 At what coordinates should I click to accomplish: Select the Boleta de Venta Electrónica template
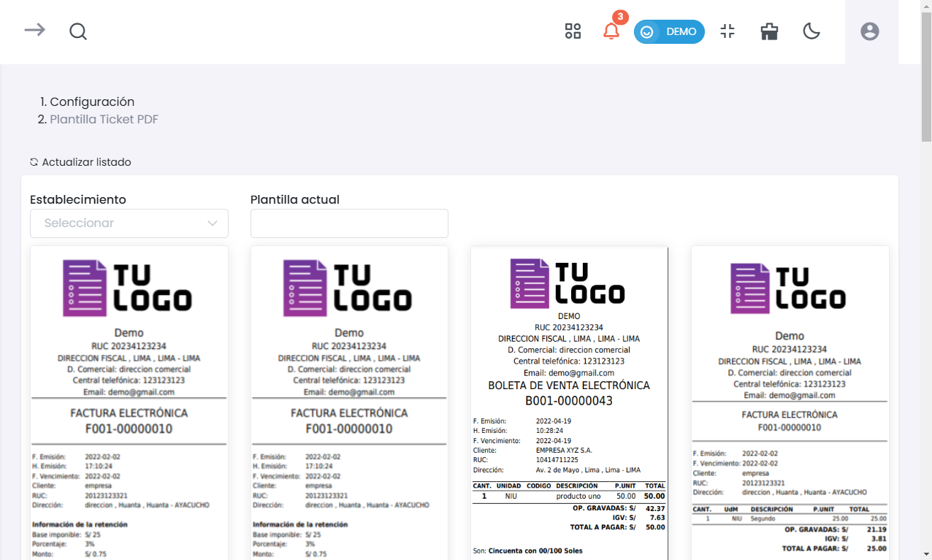click(569, 402)
